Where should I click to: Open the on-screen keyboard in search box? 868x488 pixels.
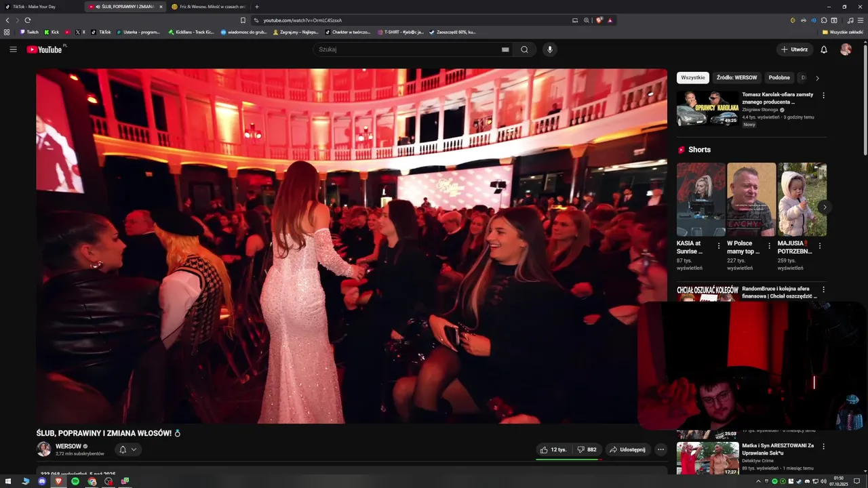click(505, 49)
